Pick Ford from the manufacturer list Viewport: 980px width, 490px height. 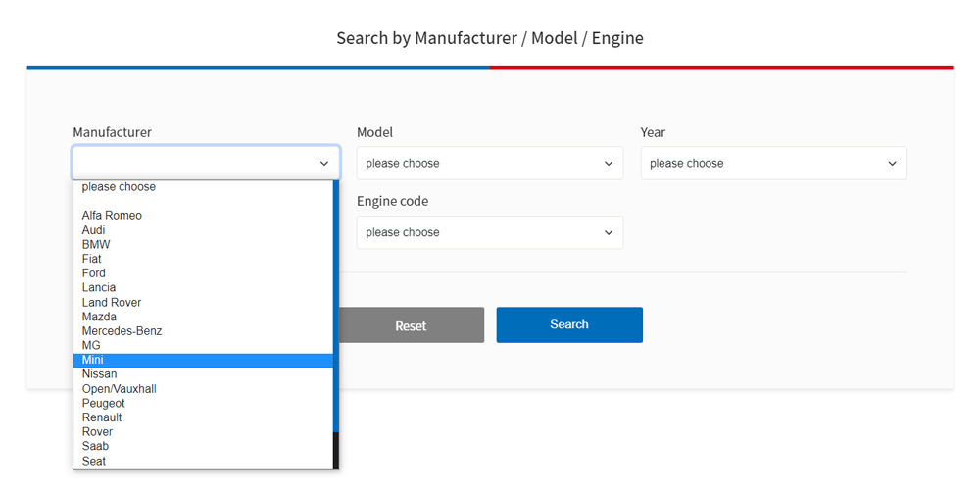tap(203, 273)
